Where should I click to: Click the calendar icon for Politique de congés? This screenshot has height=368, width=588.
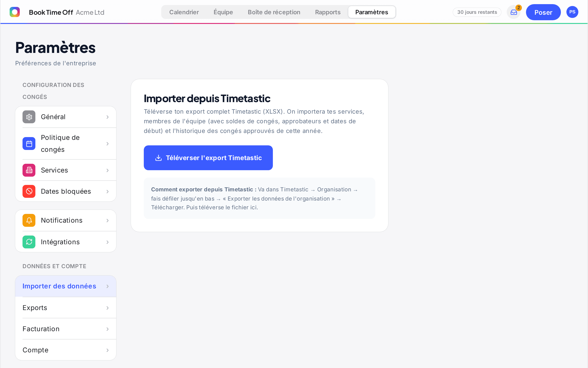(x=29, y=144)
